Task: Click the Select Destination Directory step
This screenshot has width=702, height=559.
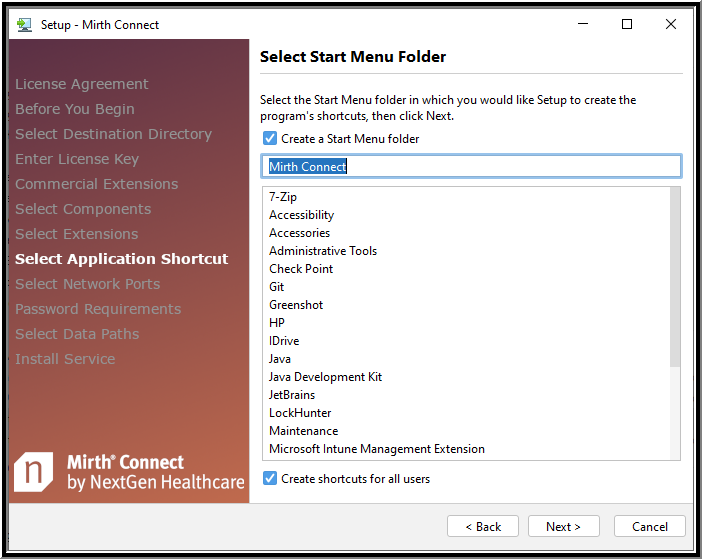Action: 113,134
